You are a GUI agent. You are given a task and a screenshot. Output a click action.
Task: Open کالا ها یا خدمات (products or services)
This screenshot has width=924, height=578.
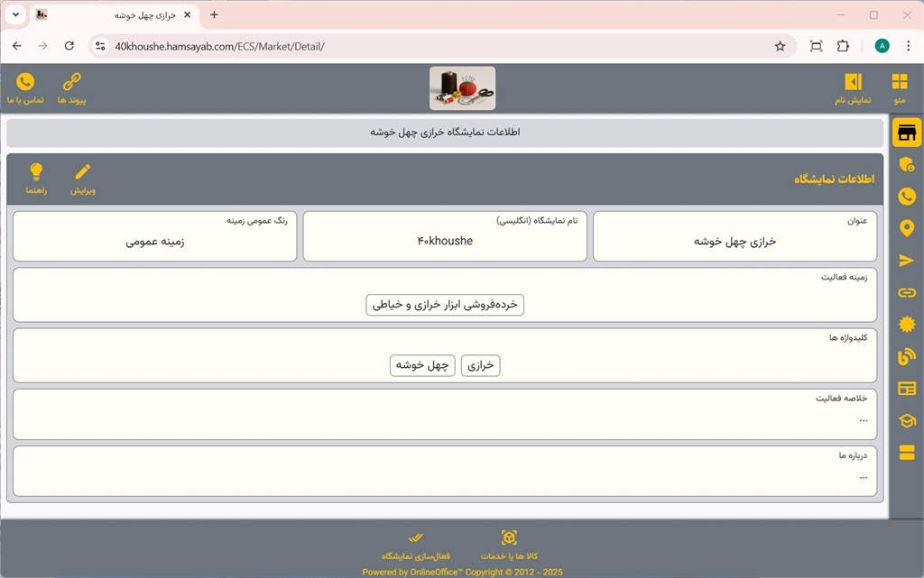tap(509, 545)
